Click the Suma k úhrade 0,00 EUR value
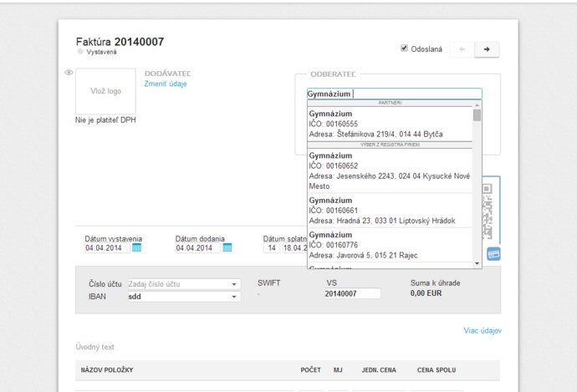The image size is (577, 392). [x=426, y=293]
